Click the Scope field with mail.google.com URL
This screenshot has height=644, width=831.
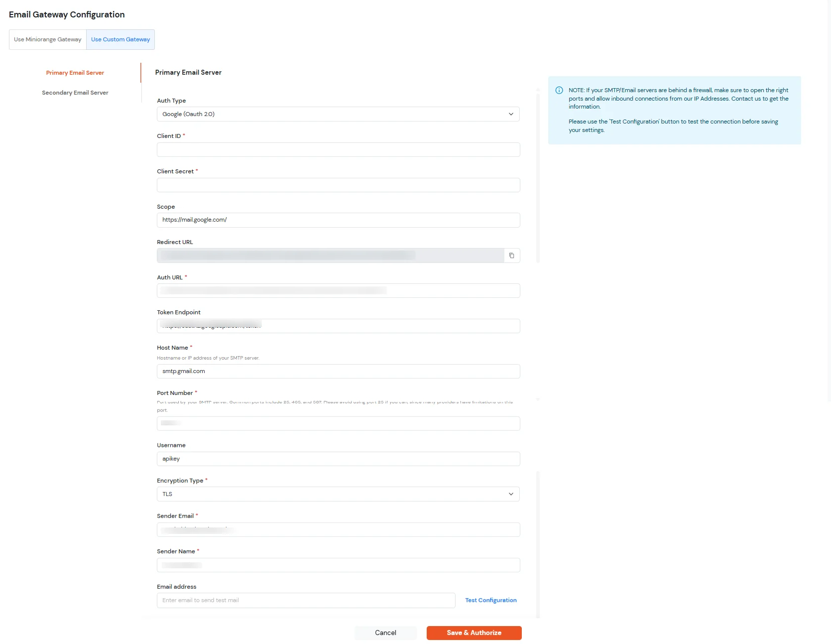[338, 220]
